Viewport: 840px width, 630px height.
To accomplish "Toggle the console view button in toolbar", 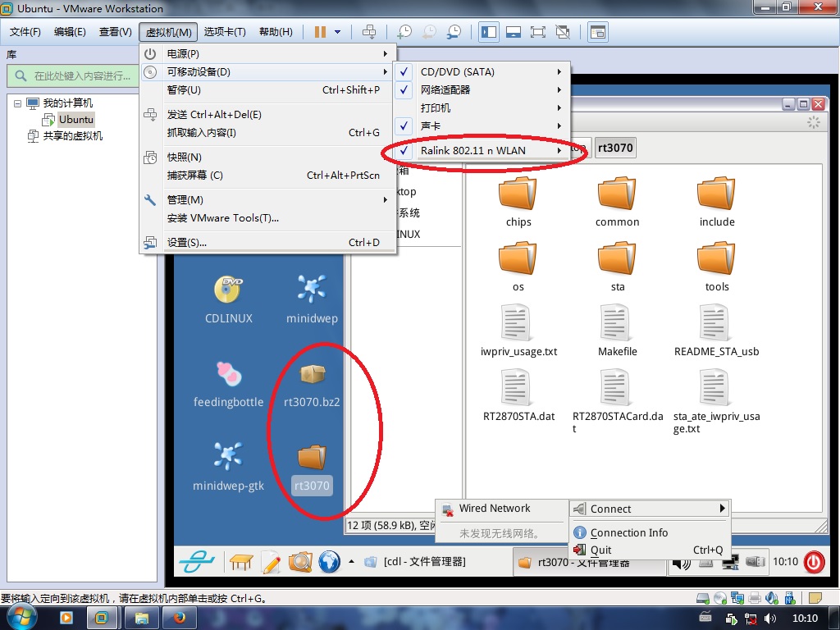I will pyautogui.click(x=597, y=32).
